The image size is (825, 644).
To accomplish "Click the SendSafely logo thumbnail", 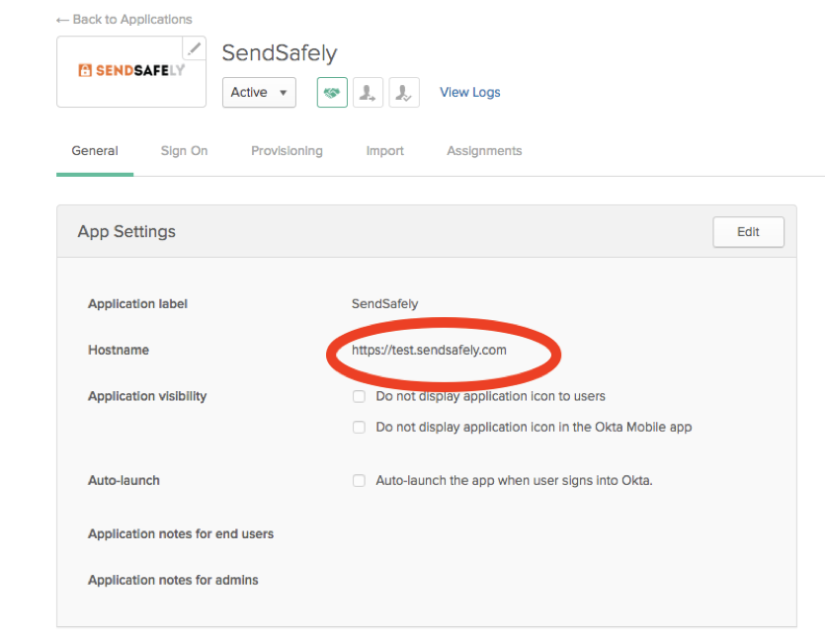I will coord(131,71).
